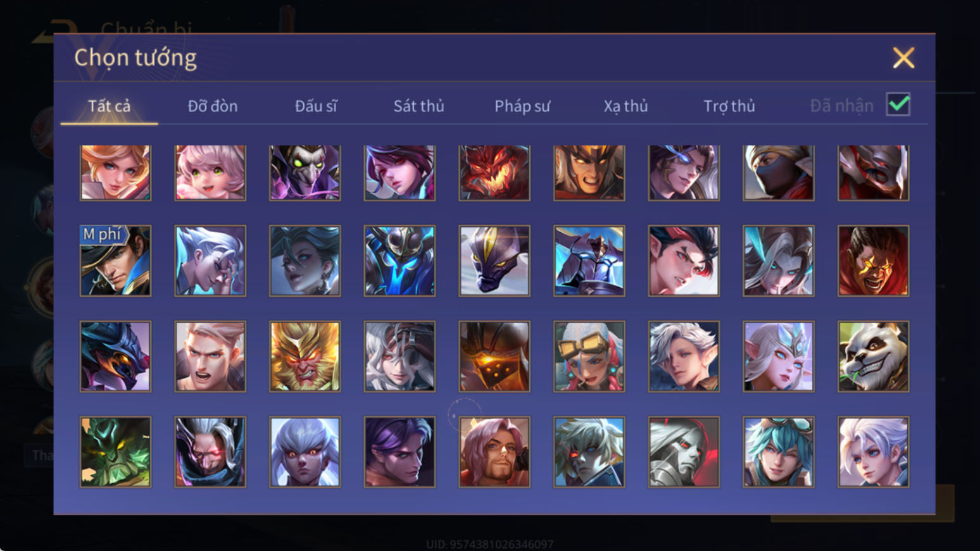The image size is (980, 551).
Task: Close the 'Chọn tướng' dialog
Action: tap(903, 58)
